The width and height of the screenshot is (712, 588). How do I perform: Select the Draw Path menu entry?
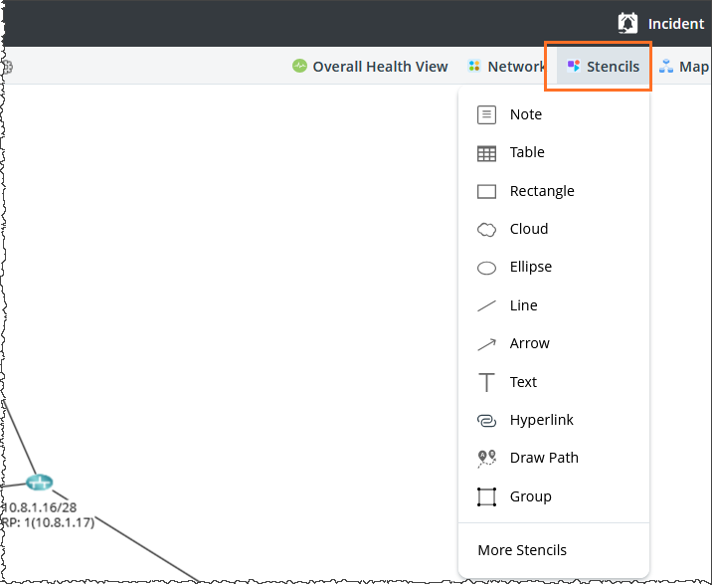(x=544, y=459)
